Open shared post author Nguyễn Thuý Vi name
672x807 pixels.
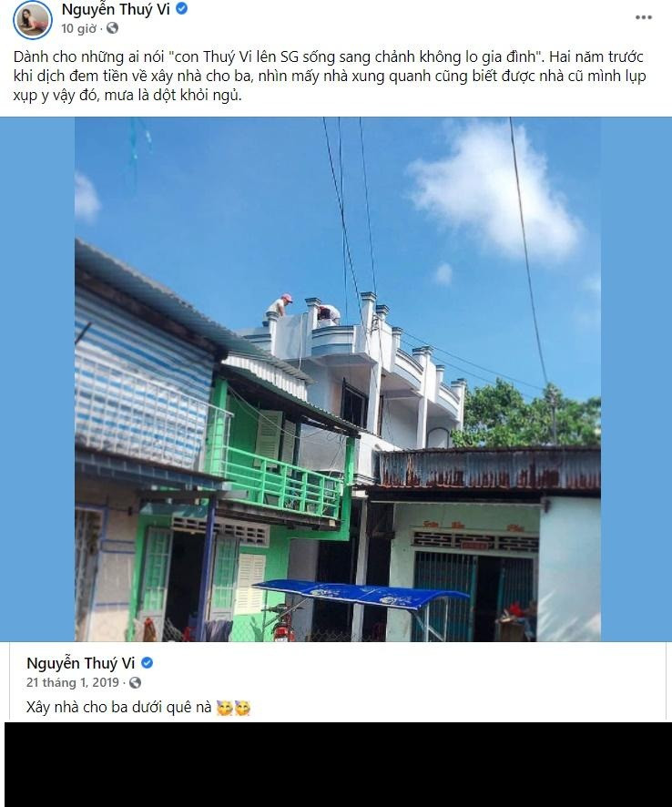click(x=81, y=663)
